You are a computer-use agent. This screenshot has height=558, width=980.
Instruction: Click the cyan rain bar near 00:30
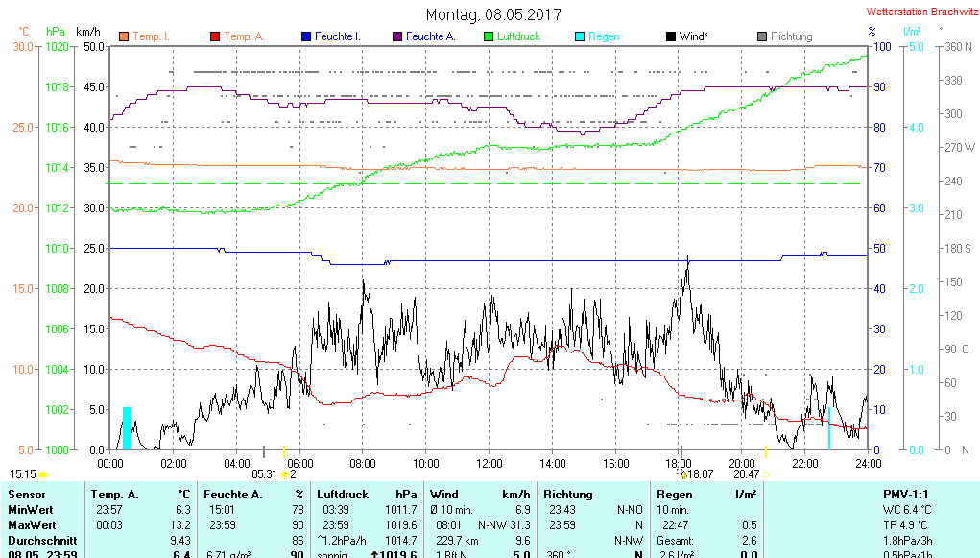[126, 428]
